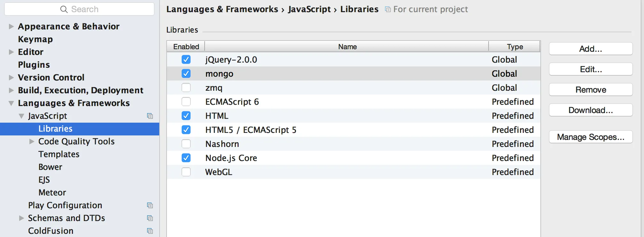Click the 'For current project' icon in breadcrumb
The image size is (644, 237).
[x=388, y=9]
